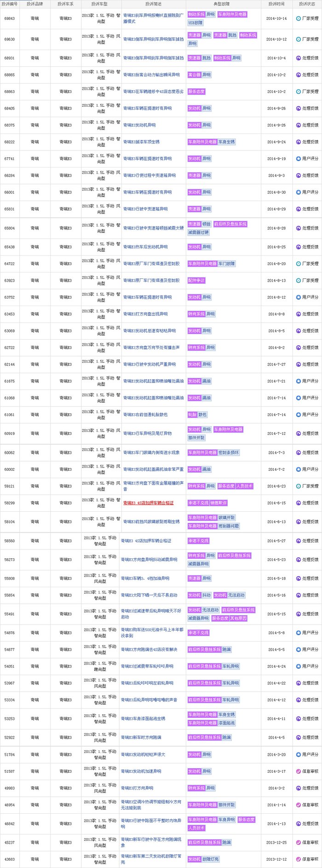Image resolution: width=322 pixels, height=868 pixels.
Task: Open complaint 奇瑞E3新车第二天发动机故障灯常亮
Action: 151,859
